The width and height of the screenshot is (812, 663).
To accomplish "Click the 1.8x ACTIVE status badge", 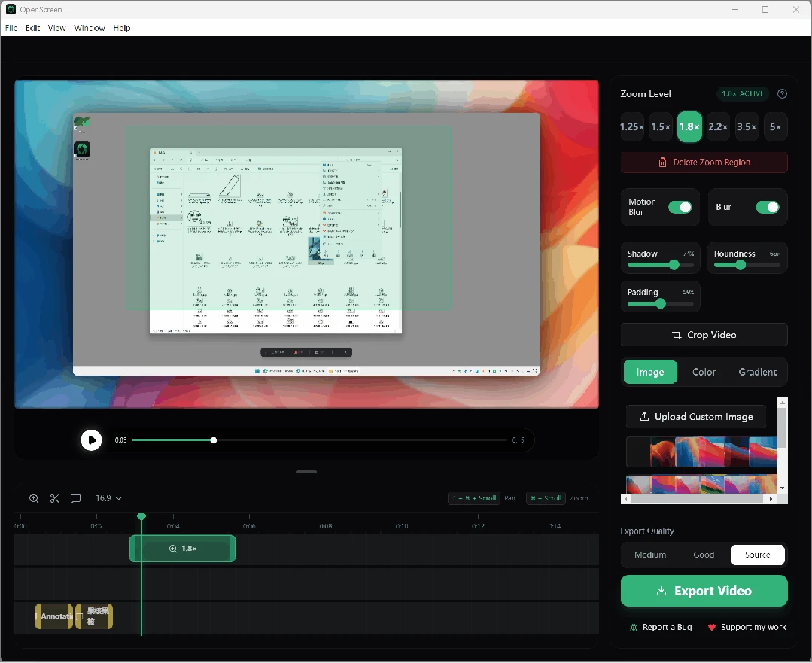I will pyautogui.click(x=742, y=94).
